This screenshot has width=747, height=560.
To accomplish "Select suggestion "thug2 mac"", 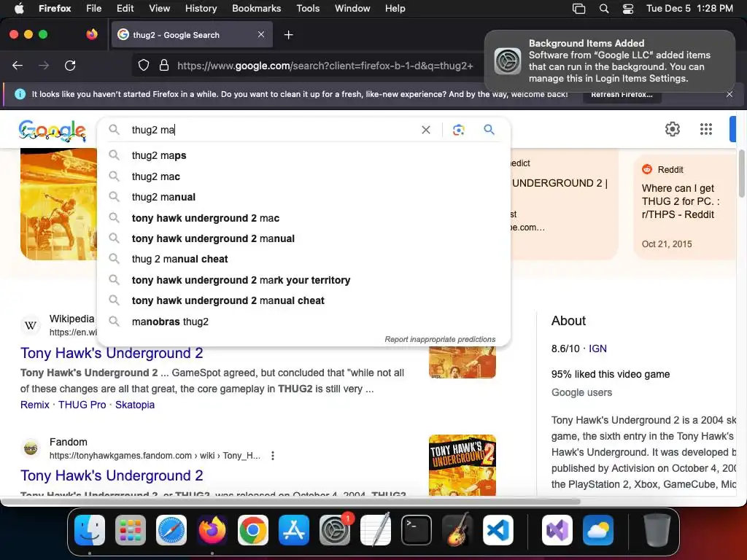I will (303, 176).
